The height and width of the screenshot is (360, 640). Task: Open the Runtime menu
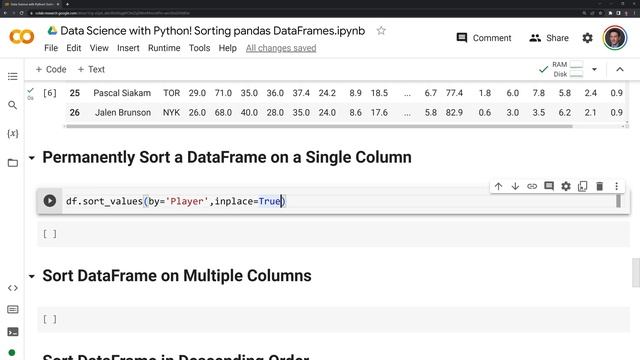(164, 48)
